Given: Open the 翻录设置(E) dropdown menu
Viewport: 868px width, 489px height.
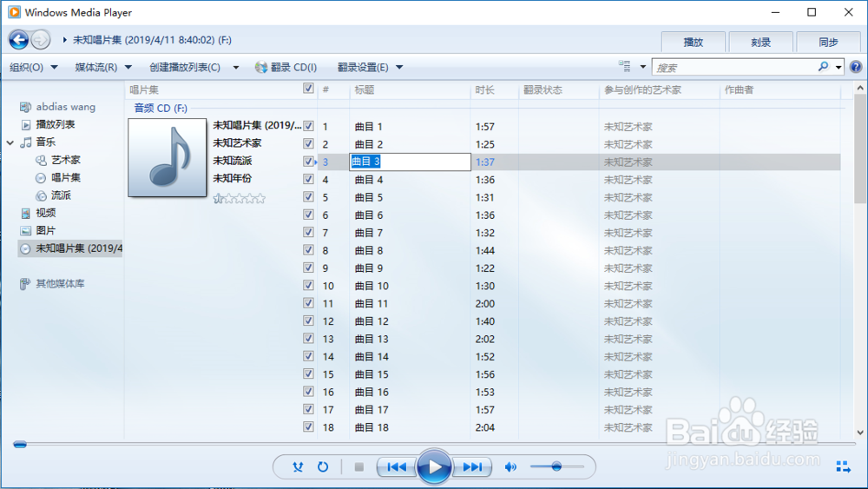Looking at the screenshot, I should pyautogui.click(x=370, y=67).
